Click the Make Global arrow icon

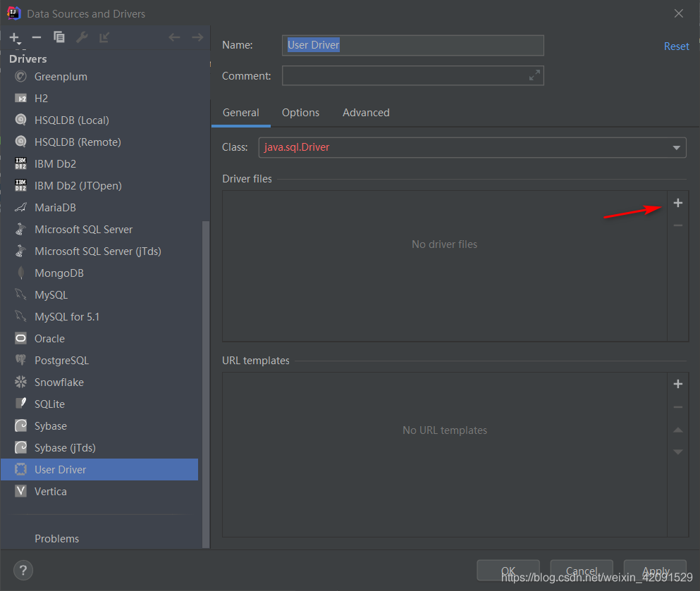pos(104,37)
